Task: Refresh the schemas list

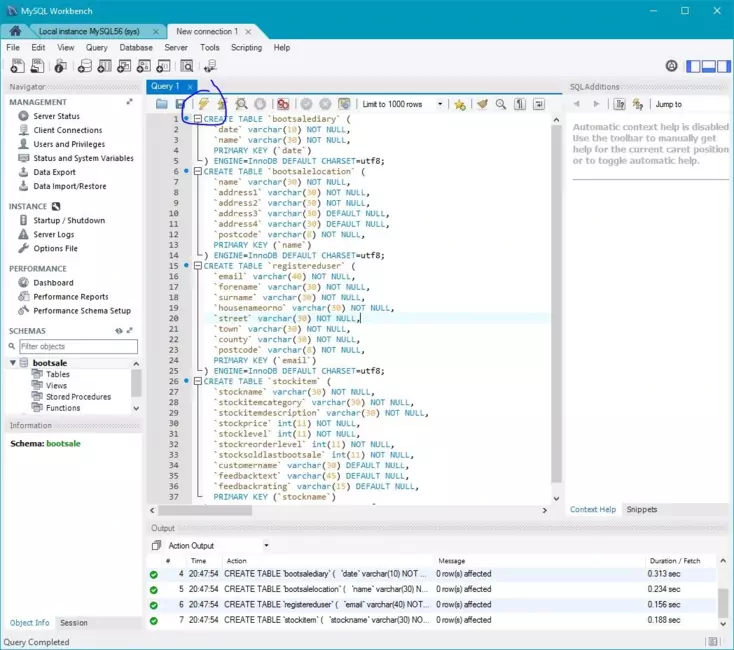Action: (119, 331)
